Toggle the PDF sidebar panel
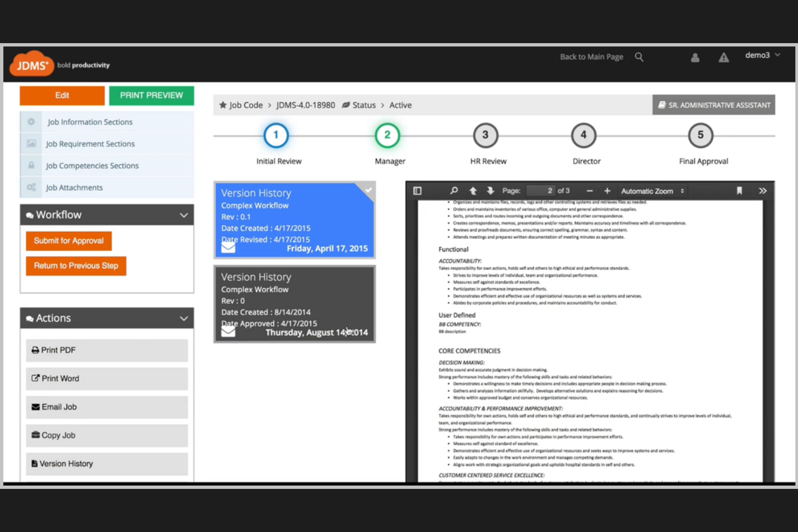The width and height of the screenshot is (798, 532). 417,190
